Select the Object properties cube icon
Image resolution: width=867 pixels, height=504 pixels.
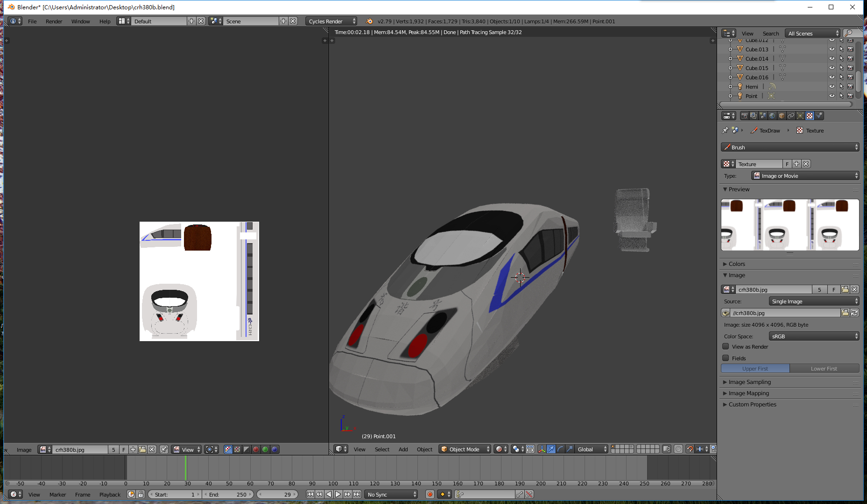pyautogui.click(x=782, y=116)
